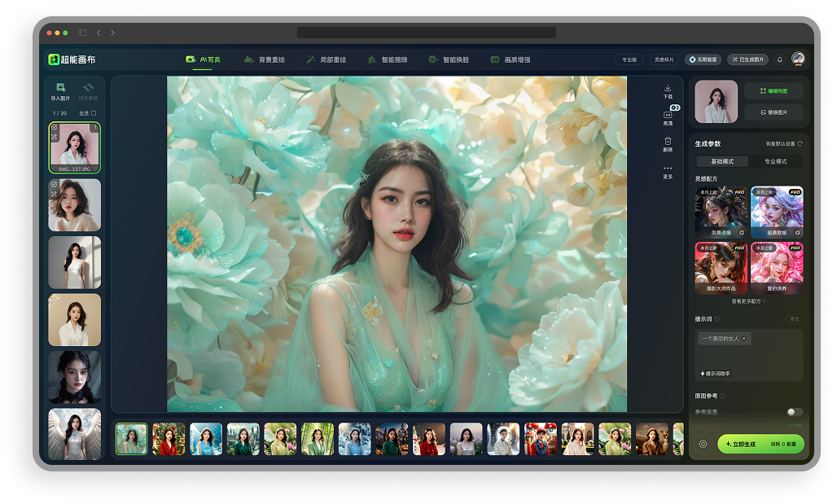Click the 立即生成 generate button
This screenshot has height=504, width=837.
click(x=760, y=444)
